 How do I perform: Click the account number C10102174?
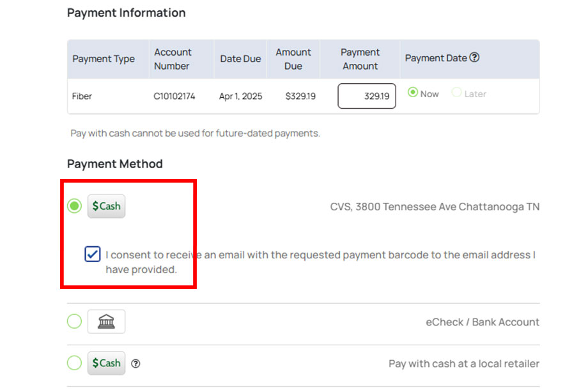(174, 97)
